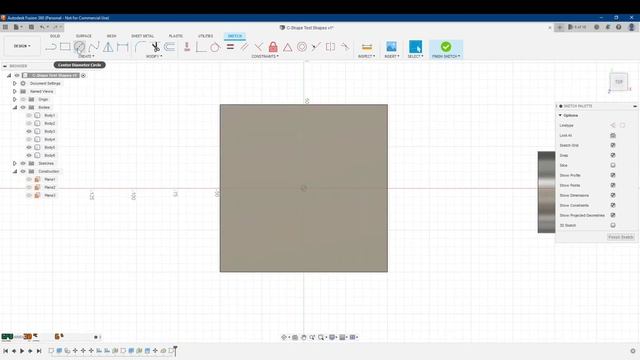The width and height of the screenshot is (640, 360).
Task: Collapse the Bodies folder
Action: (x=15, y=107)
